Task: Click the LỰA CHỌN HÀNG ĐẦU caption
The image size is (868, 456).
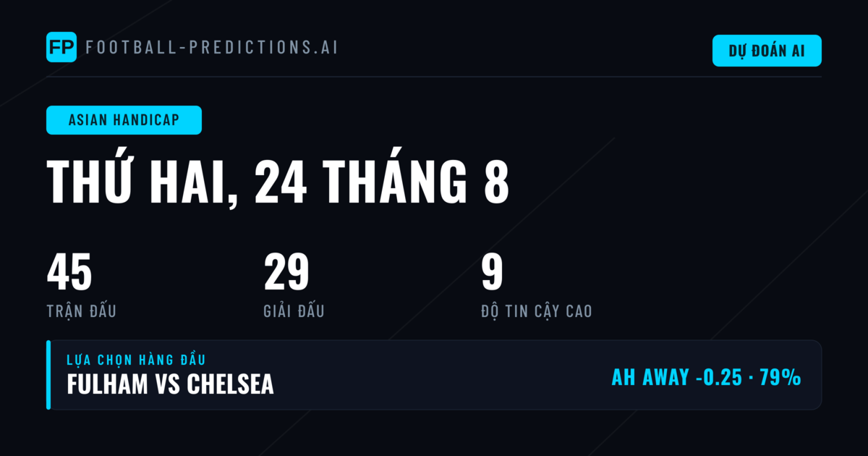Action: pyautogui.click(x=137, y=359)
